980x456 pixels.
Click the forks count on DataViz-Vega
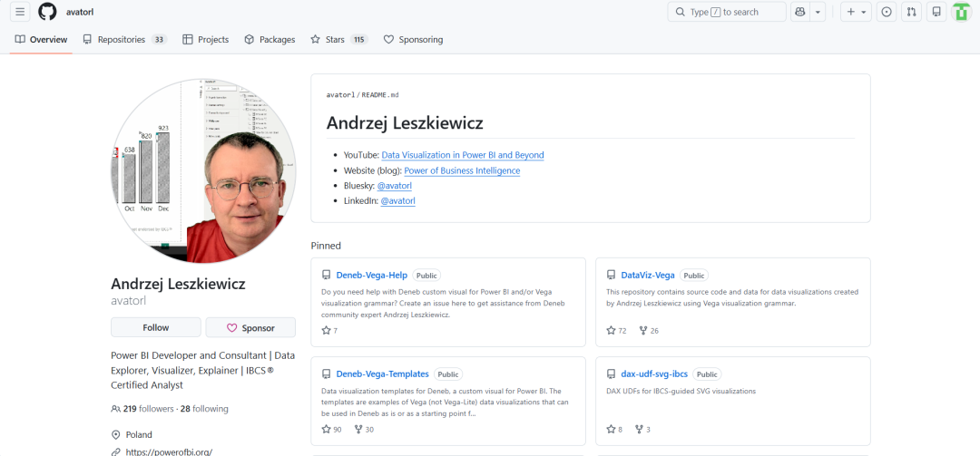click(x=649, y=331)
